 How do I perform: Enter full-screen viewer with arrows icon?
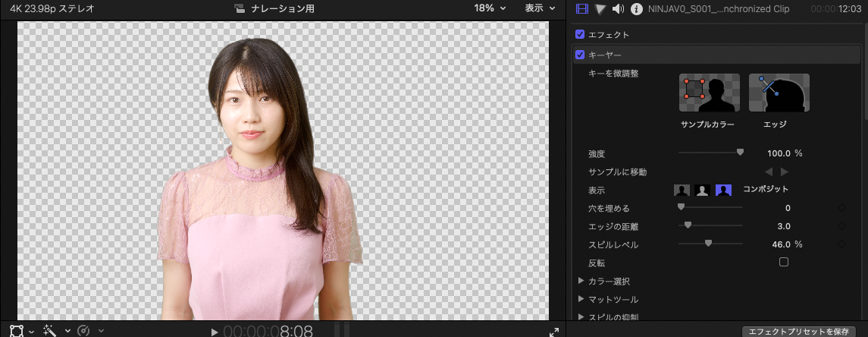click(554, 332)
